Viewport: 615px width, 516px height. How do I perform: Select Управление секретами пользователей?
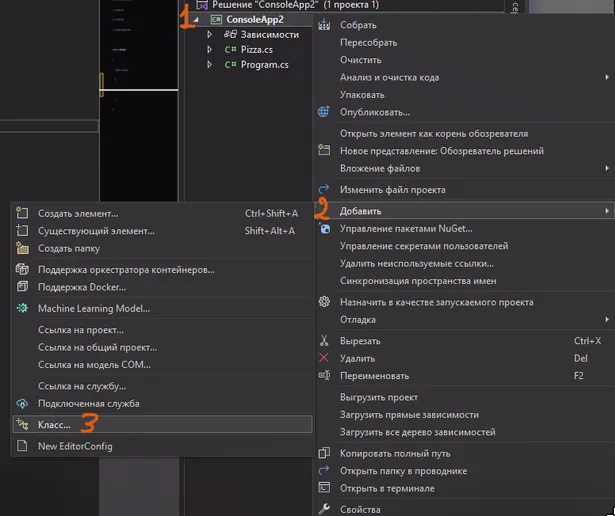[424, 246]
